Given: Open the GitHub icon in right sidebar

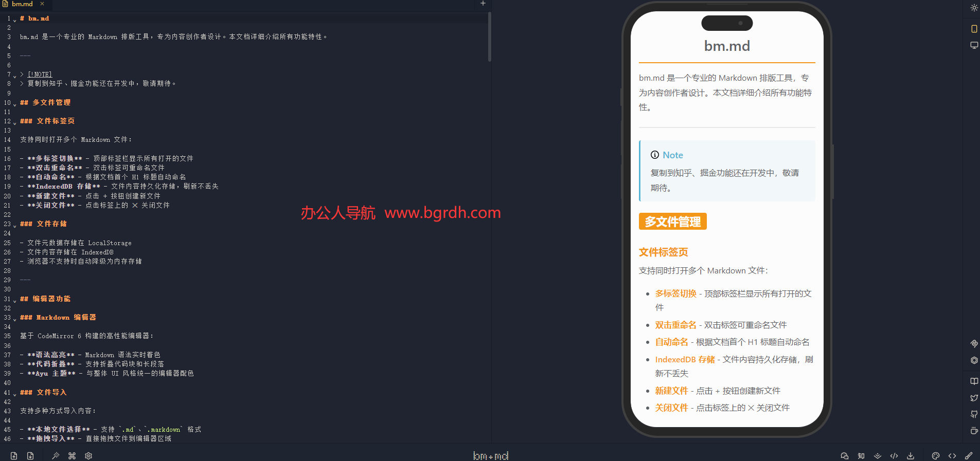Looking at the screenshot, I should (x=974, y=414).
